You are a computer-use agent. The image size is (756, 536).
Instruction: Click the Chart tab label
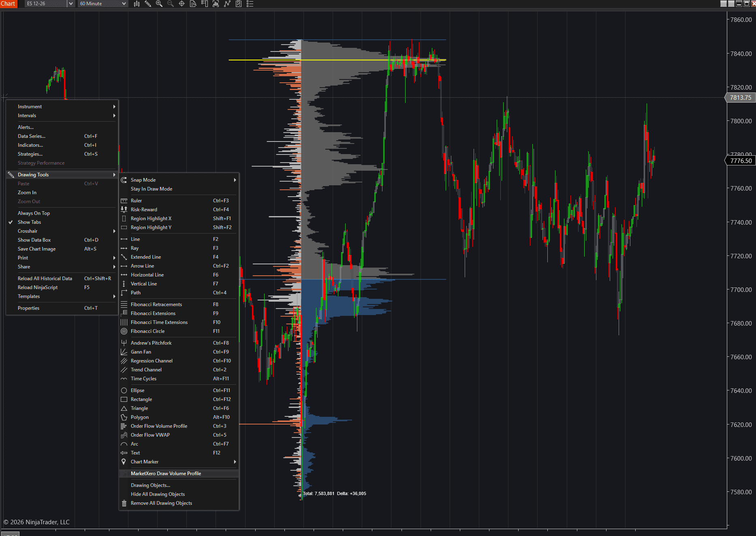pos(8,4)
